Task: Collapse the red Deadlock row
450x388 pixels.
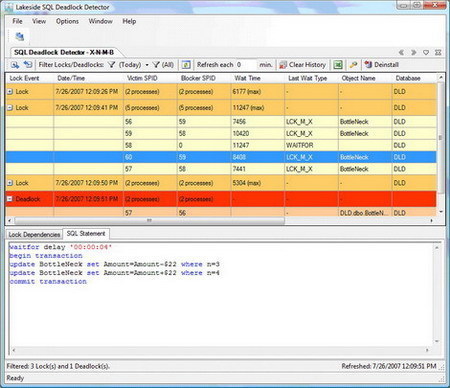Action: 10,199
